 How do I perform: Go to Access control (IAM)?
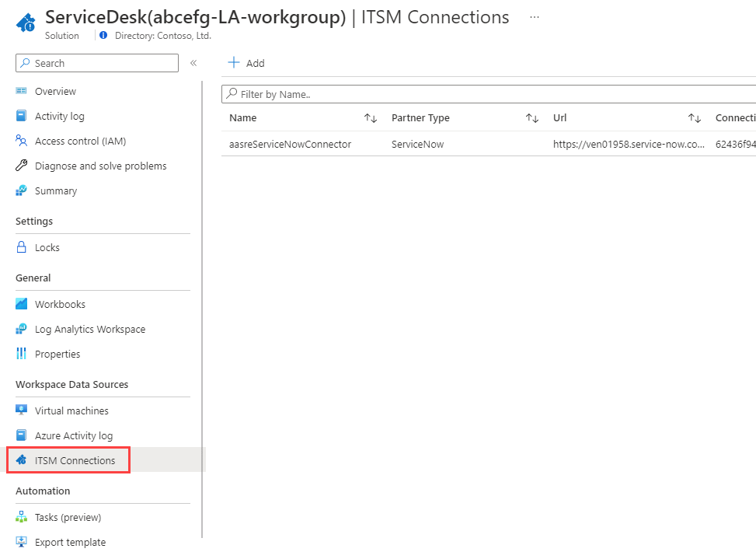pos(80,141)
